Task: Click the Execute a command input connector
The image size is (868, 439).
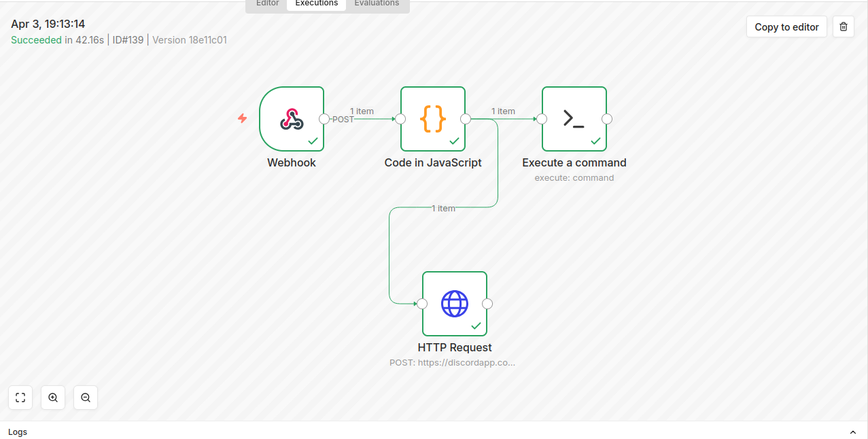Action: (542, 119)
